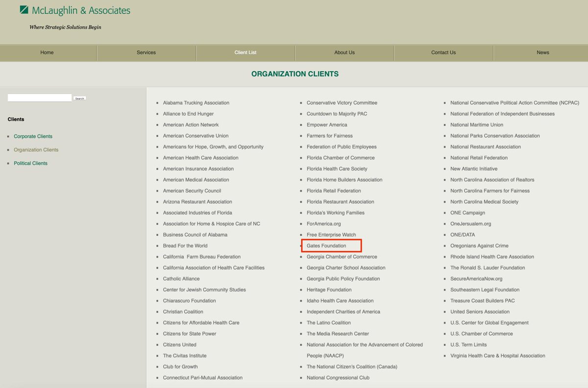Select Bread For the World entry
The height and width of the screenshot is (388, 588).
point(185,246)
